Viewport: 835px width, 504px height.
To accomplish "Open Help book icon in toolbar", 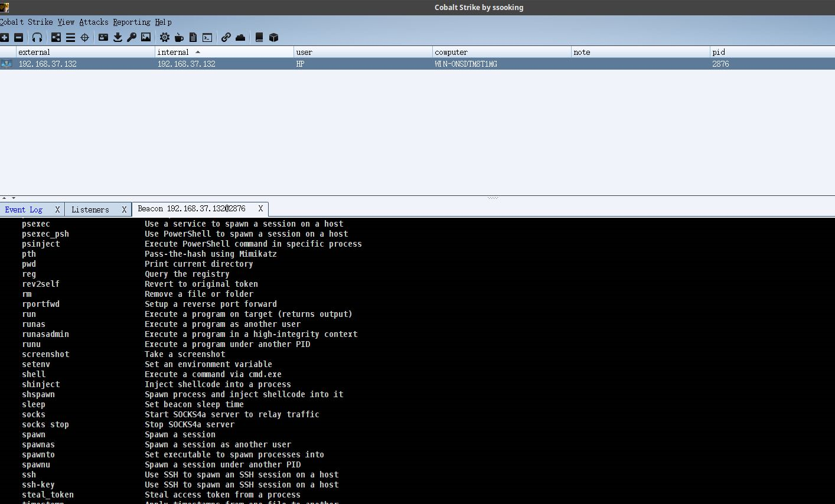I will pyautogui.click(x=259, y=37).
